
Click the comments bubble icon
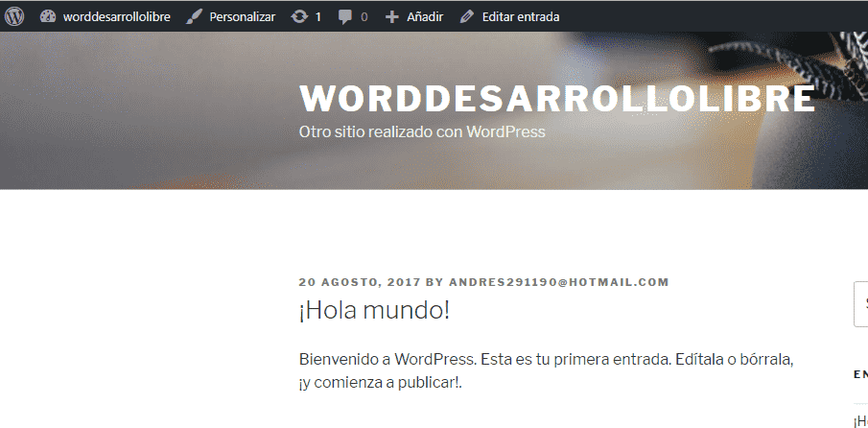click(x=345, y=17)
